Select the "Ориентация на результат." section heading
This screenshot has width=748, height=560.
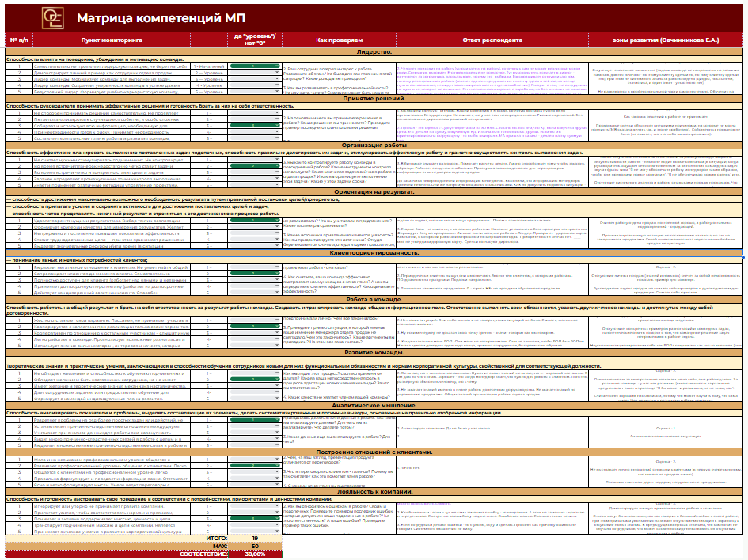(x=374, y=191)
